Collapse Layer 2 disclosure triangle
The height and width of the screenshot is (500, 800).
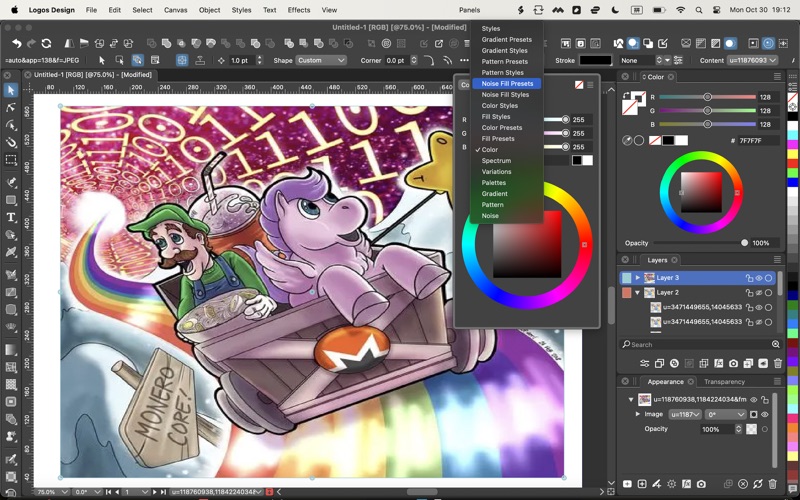637,293
